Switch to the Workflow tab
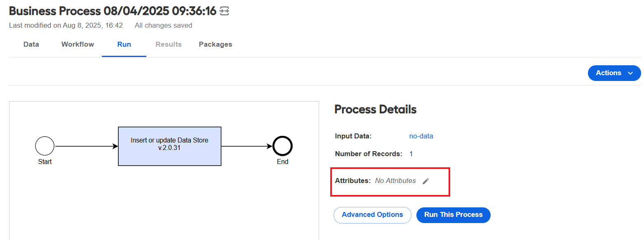The image size is (644, 240). tap(78, 44)
